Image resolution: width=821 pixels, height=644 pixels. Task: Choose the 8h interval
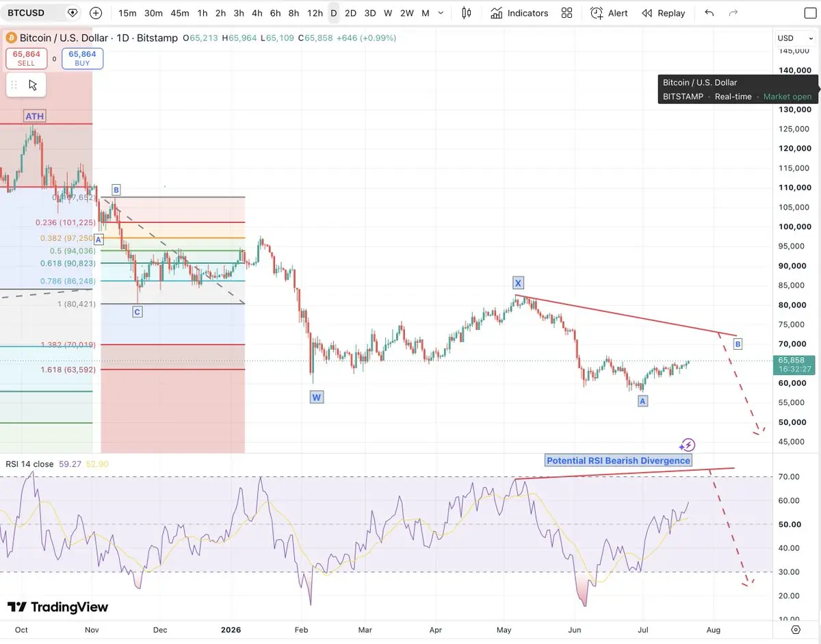point(294,13)
